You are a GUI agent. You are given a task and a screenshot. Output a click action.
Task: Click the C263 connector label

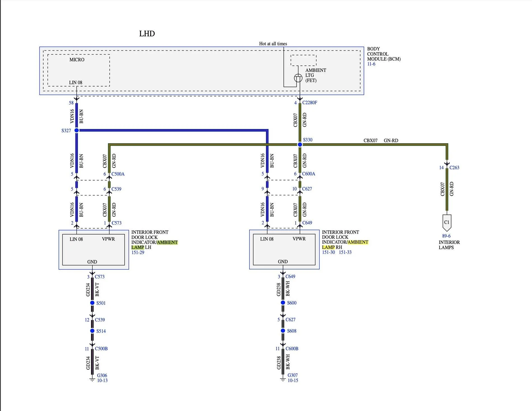[x=454, y=168]
